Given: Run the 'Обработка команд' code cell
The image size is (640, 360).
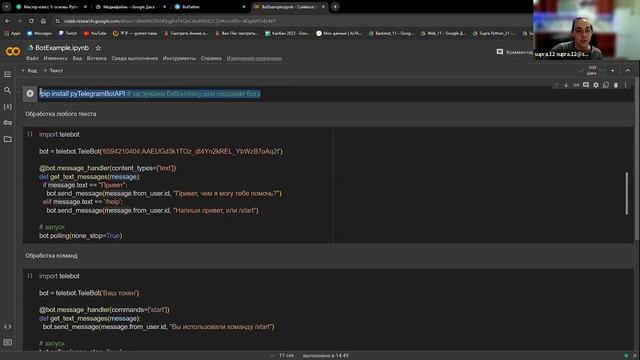Looking at the screenshot, I should pyautogui.click(x=30, y=276).
